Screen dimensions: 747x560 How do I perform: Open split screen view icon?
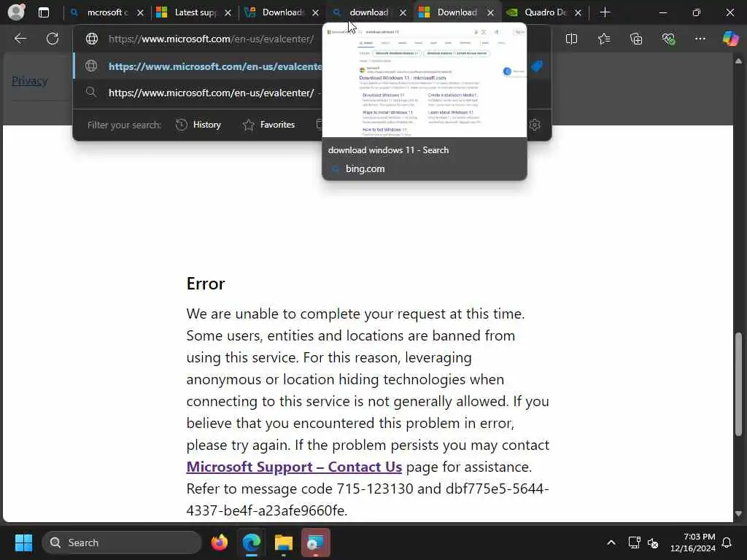tap(571, 39)
